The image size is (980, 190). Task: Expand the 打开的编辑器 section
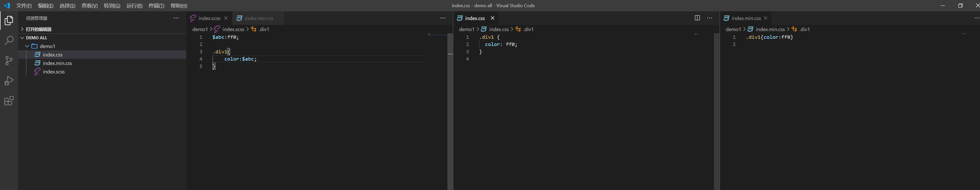click(102, 29)
